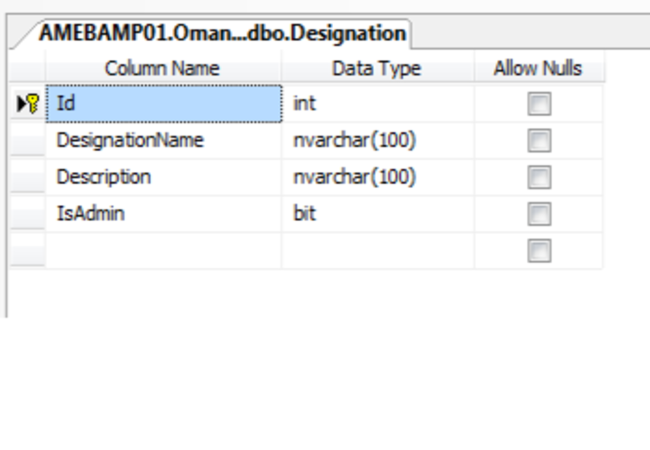Check Allow Nulls for Description column
Viewport: 650px width, 450px height.
pos(539,178)
